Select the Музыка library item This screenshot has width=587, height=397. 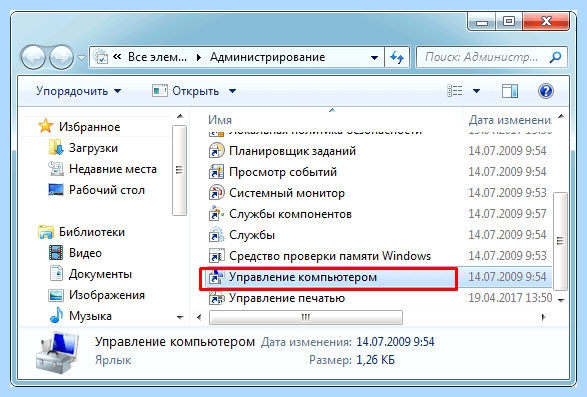pos(90,316)
